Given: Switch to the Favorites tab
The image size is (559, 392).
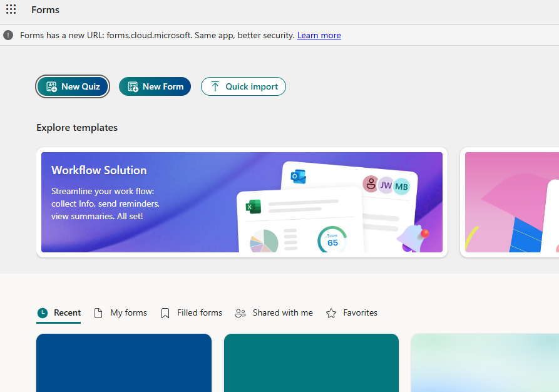Looking at the screenshot, I should (x=352, y=313).
